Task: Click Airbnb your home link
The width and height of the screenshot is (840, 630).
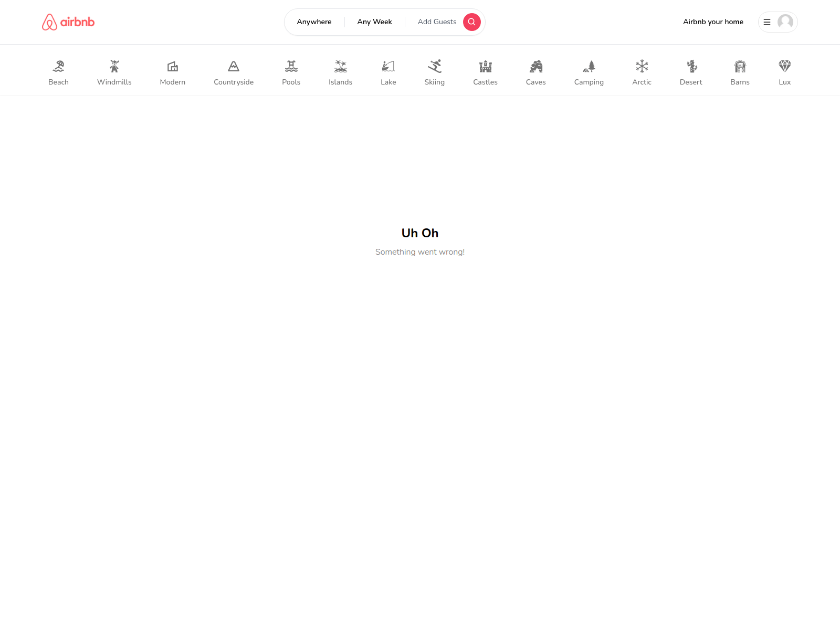Action: pos(713,22)
